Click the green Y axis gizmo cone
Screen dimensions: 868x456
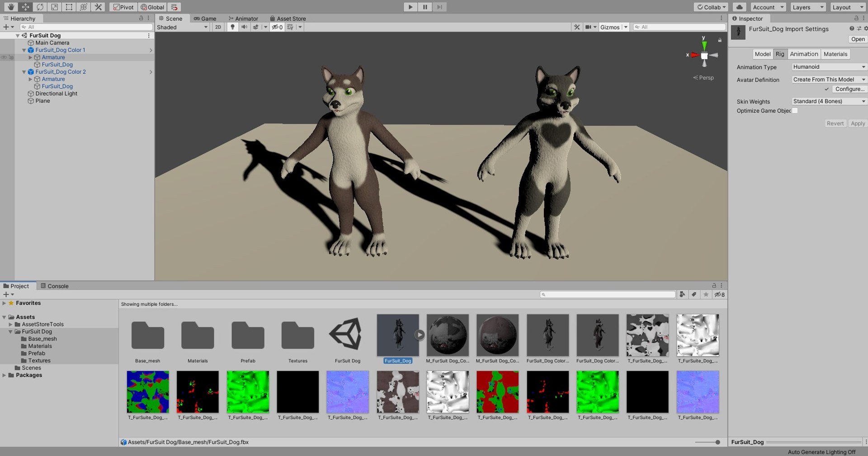pyautogui.click(x=704, y=45)
